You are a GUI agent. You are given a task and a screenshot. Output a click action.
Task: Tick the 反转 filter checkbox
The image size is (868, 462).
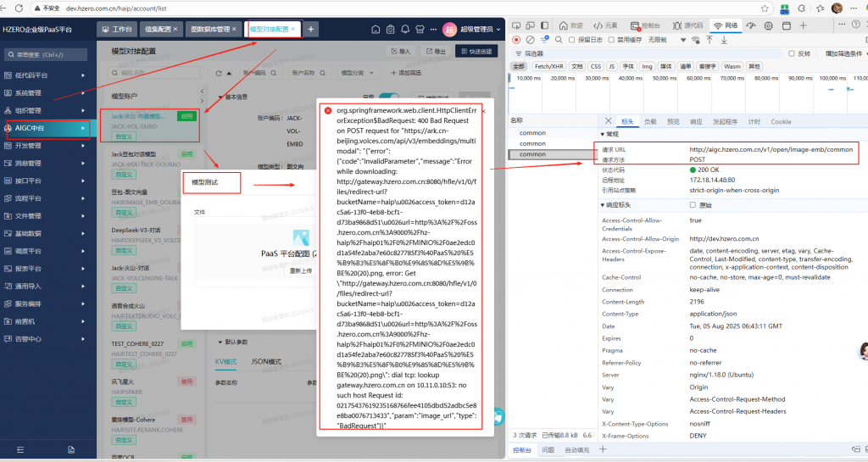[791, 53]
